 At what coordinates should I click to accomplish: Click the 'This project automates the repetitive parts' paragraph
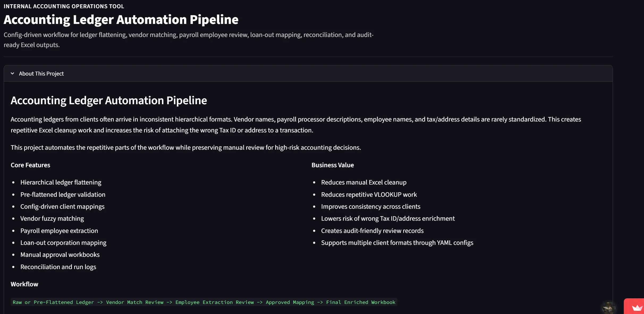pyautogui.click(x=186, y=147)
